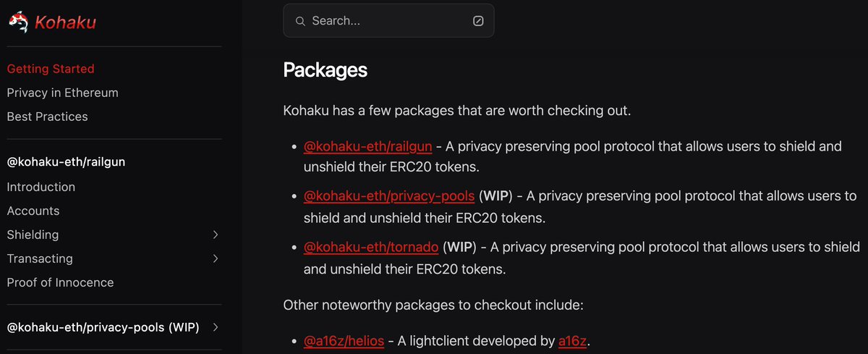Open Best Practices in the sidebar

tap(47, 117)
